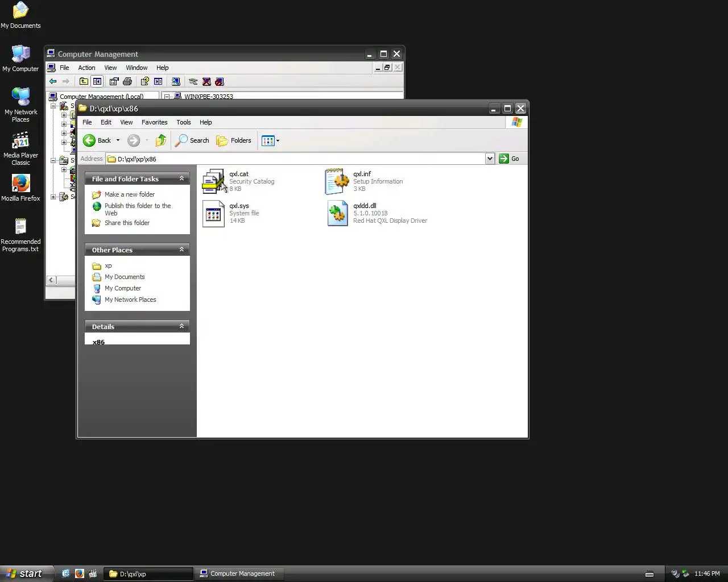Click the qxl.inf file name text
The width and height of the screenshot is (728, 582).
coord(362,174)
